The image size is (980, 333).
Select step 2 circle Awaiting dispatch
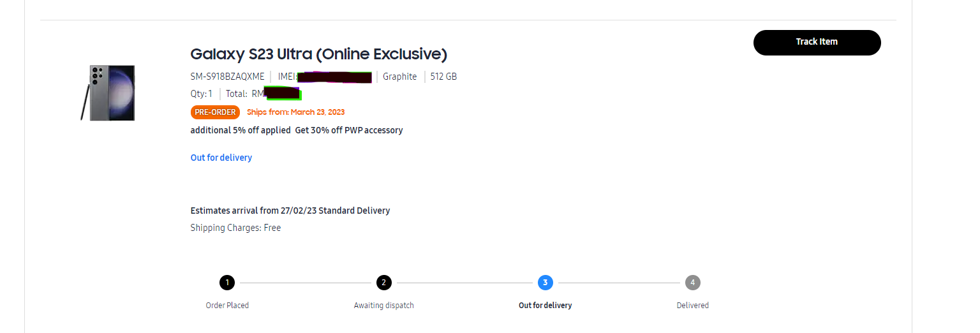click(x=383, y=283)
